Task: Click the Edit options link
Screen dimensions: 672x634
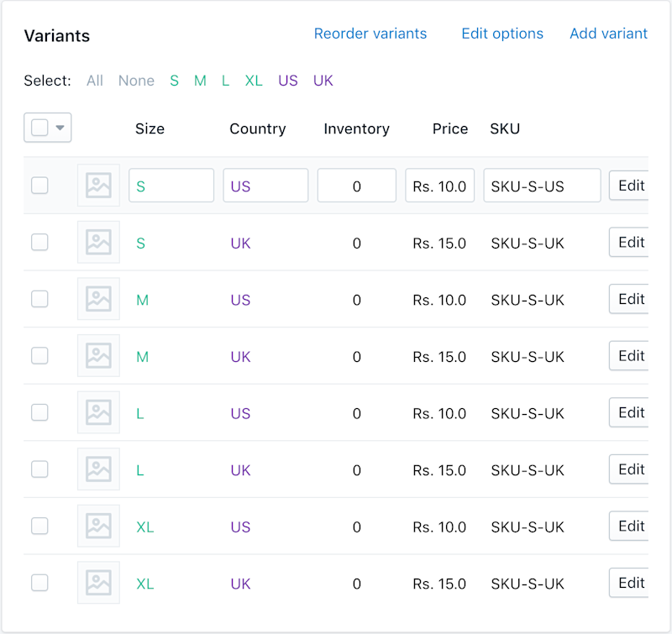Action: click(502, 34)
